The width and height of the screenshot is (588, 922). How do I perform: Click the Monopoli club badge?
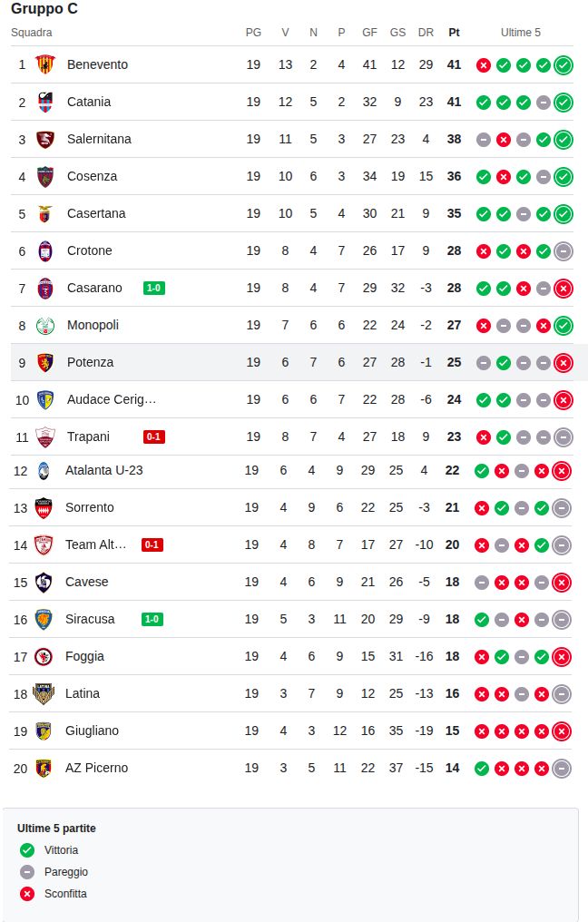tap(44, 325)
